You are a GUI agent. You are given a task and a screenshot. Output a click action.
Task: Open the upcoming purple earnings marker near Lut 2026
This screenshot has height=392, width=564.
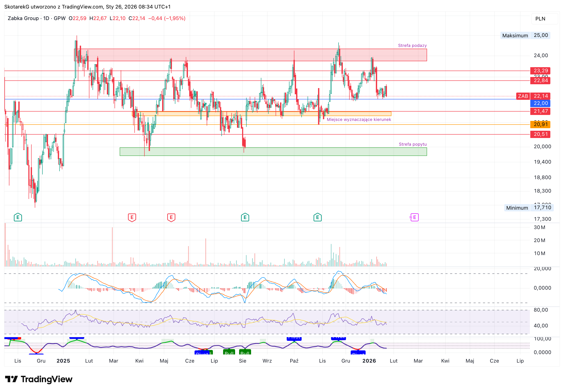click(x=414, y=217)
